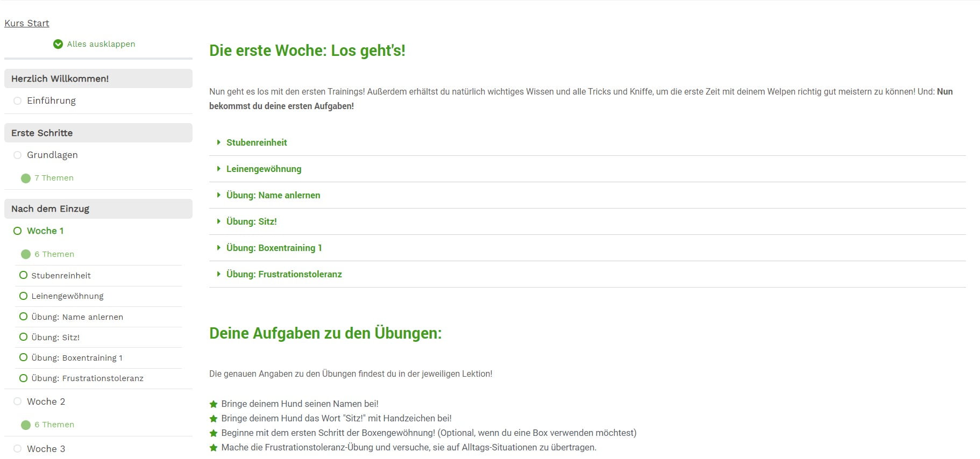The height and width of the screenshot is (459, 980).
Task: Open the 'Übung: Sitz!' sidebar topic
Action: tap(55, 338)
